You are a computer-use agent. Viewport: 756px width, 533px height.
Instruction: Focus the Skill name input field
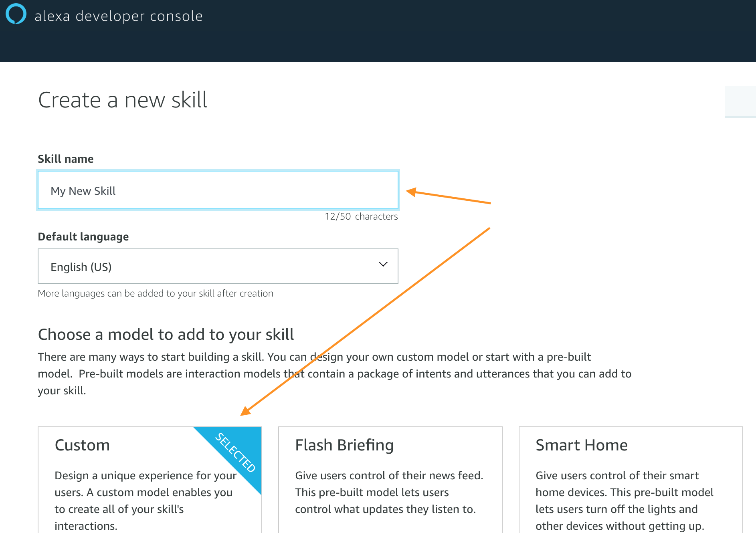218,190
